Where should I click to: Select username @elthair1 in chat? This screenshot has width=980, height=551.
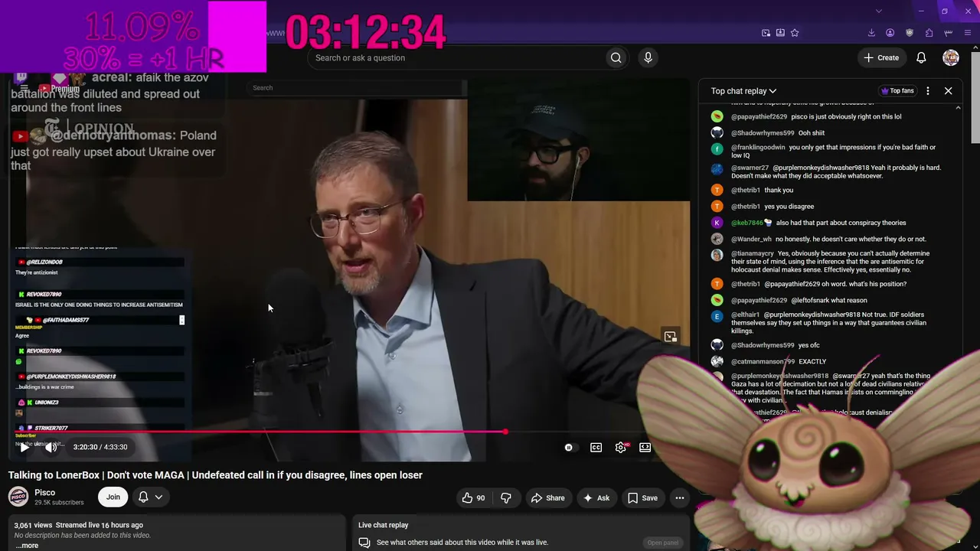tap(746, 315)
